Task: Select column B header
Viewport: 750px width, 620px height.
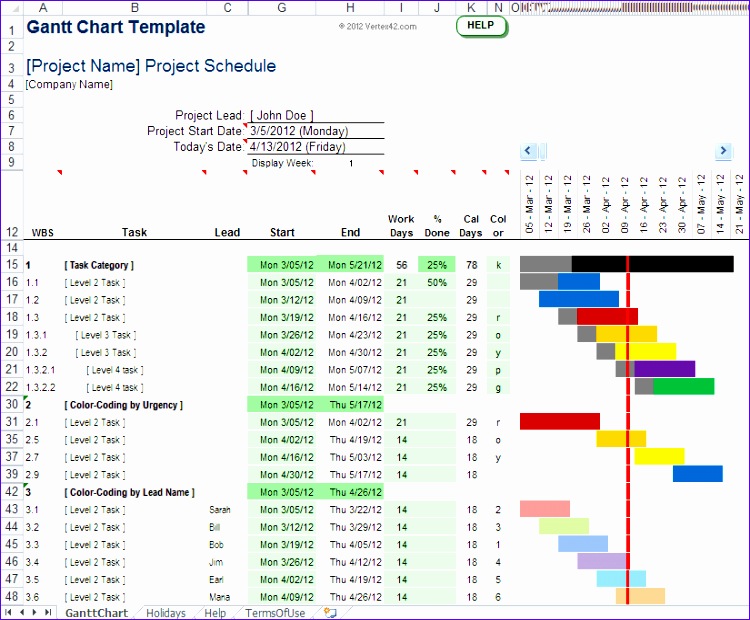Action: (135, 8)
